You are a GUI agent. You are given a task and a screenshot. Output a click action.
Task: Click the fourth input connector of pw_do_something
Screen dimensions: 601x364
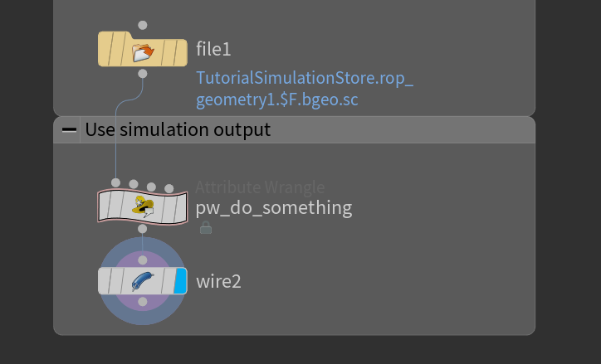click(169, 189)
